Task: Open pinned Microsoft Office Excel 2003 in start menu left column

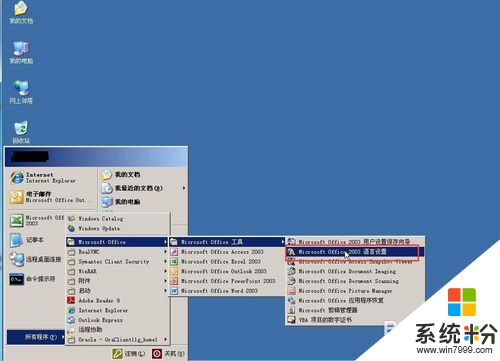Action: [36, 220]
